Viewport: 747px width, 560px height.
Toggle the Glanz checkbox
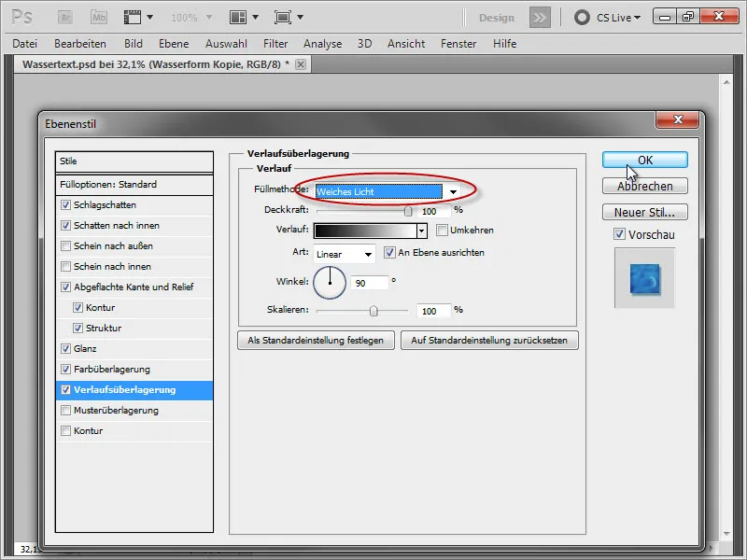[65, 348]
